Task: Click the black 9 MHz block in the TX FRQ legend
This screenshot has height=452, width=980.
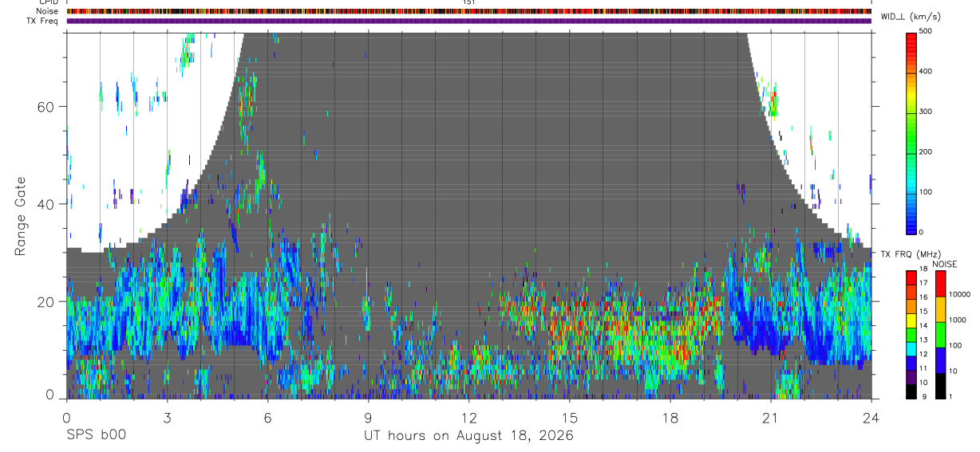Action: pos(911,391)
